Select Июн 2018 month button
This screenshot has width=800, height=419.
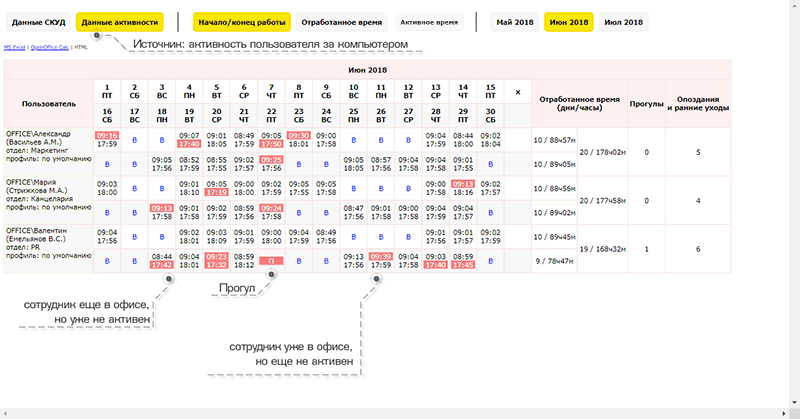568,22
